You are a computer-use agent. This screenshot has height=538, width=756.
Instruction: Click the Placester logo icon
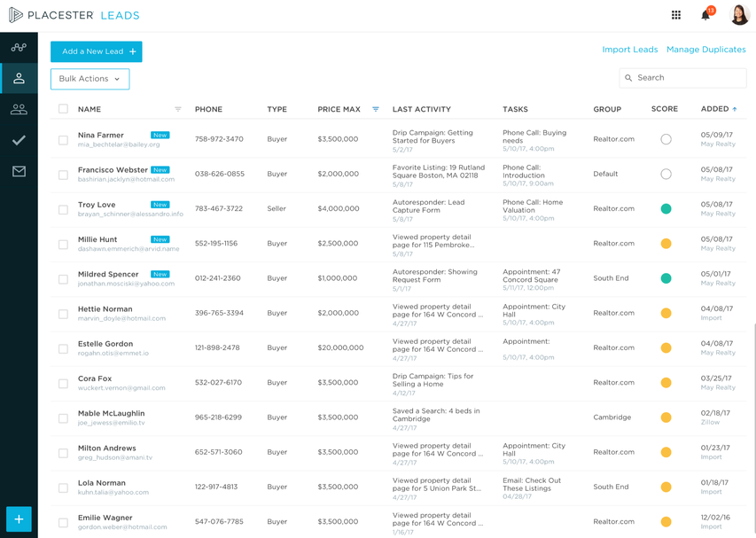15,15
